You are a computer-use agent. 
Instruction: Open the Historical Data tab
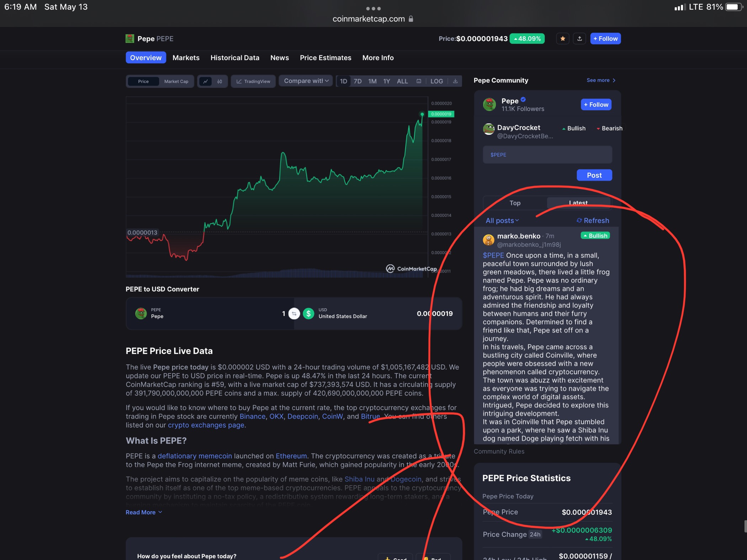(x=235, y=58)
